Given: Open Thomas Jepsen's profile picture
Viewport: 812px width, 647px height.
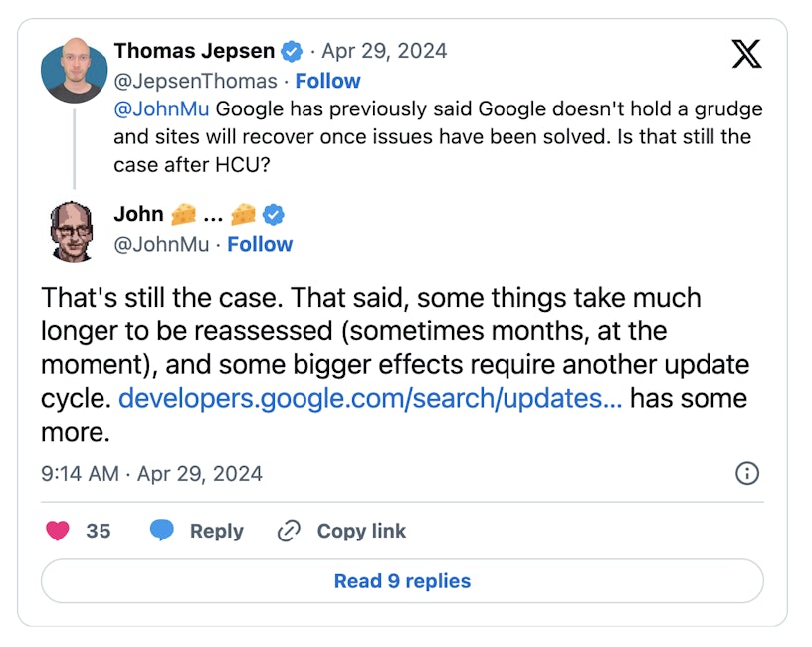Looking at the screenshot, I should click(x=75, y=71).
